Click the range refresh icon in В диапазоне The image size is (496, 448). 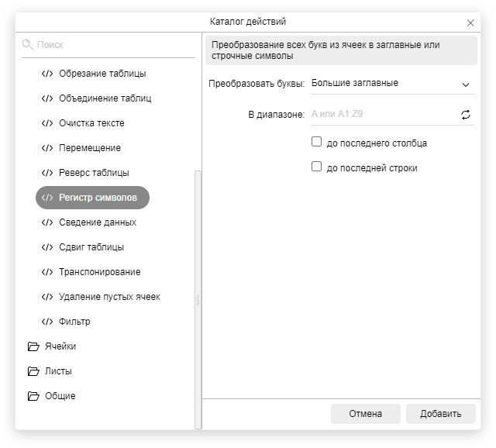click(x=466, y=115)
